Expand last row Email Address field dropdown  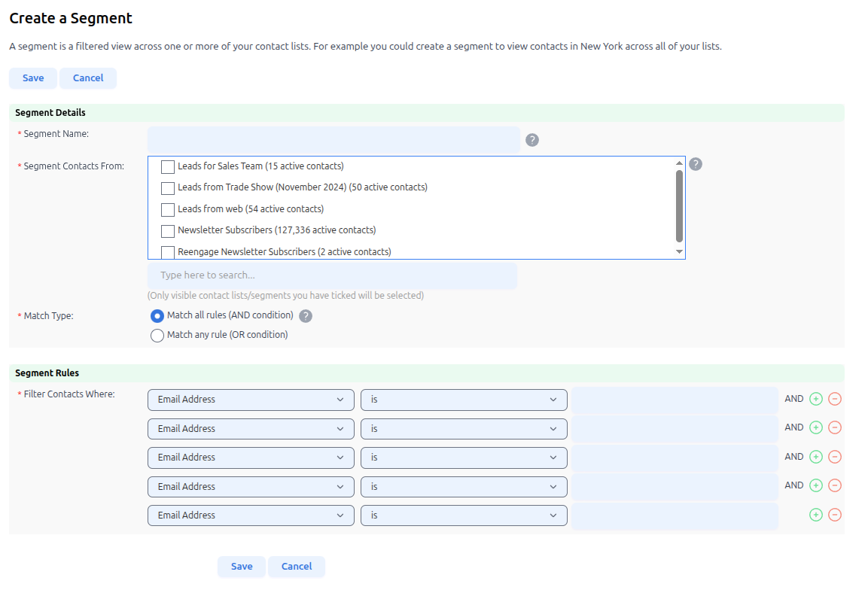251,515
